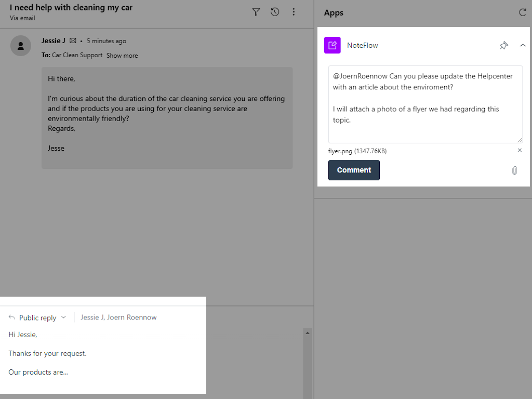Screen dimensions: 532x399
Task: Remove the flyer.png attachment
Action: (x=520, y=151)
